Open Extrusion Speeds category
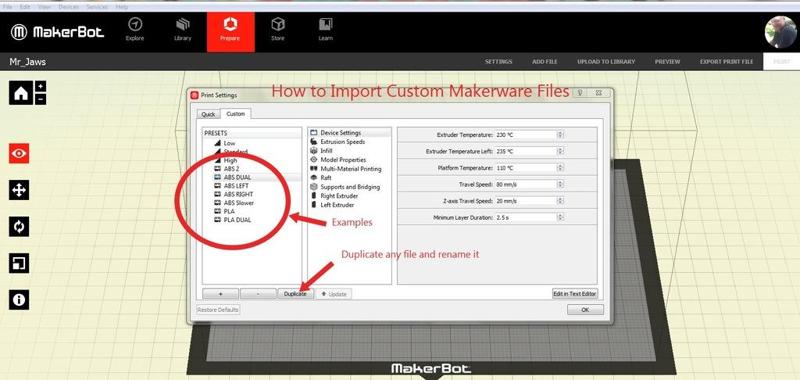 342,142
